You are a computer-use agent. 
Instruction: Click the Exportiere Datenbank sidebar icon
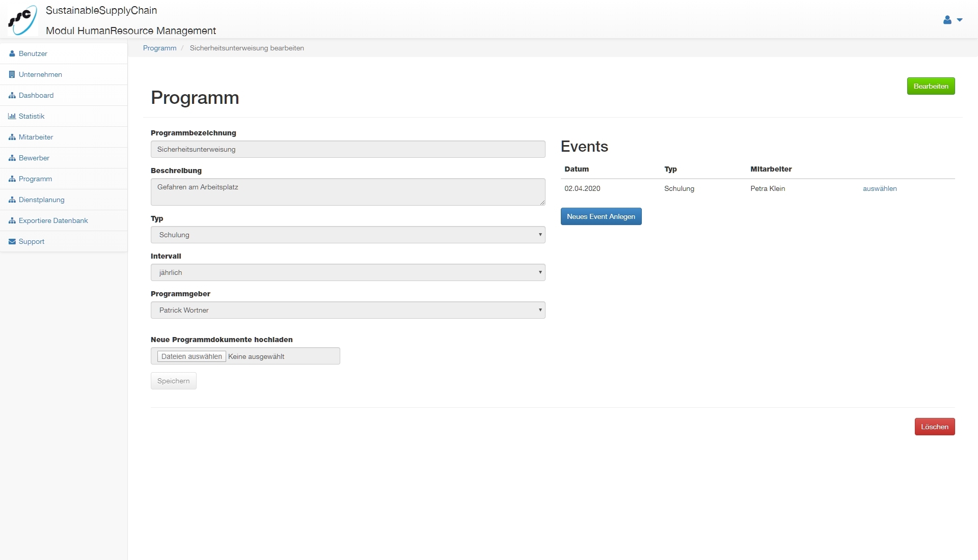tap(12, 220)
